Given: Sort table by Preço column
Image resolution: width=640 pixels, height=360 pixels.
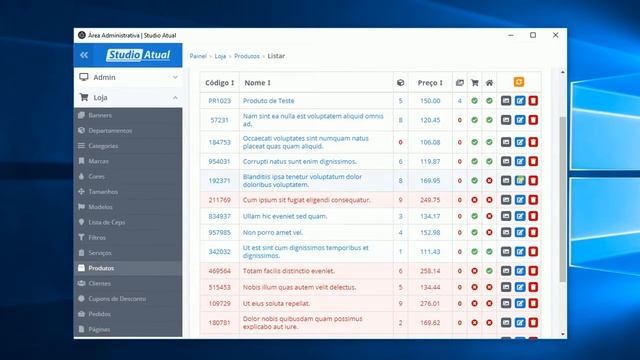Looking at the screenshot, I should pos(430,83).
